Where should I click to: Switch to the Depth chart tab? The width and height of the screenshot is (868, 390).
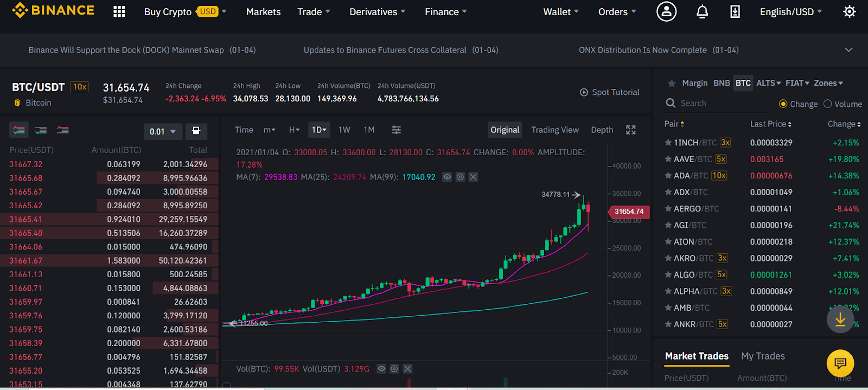pyautogui.click(x=602, y=130)
